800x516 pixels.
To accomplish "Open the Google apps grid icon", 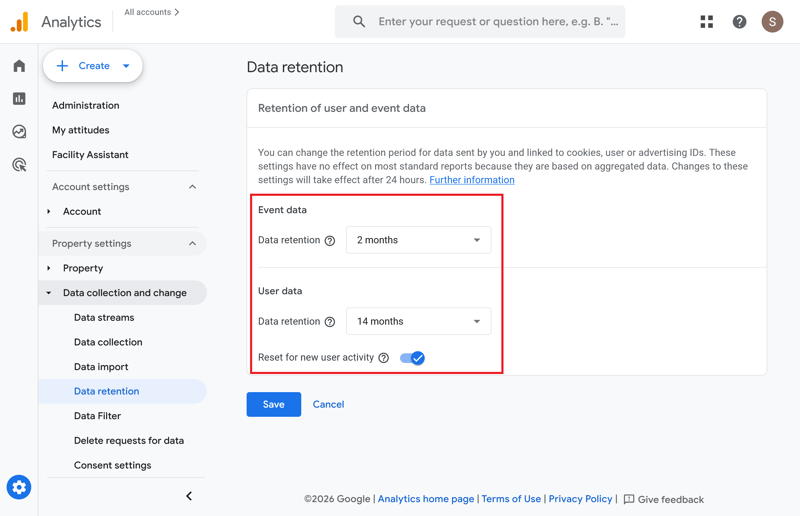I will [x=707, y=22].
